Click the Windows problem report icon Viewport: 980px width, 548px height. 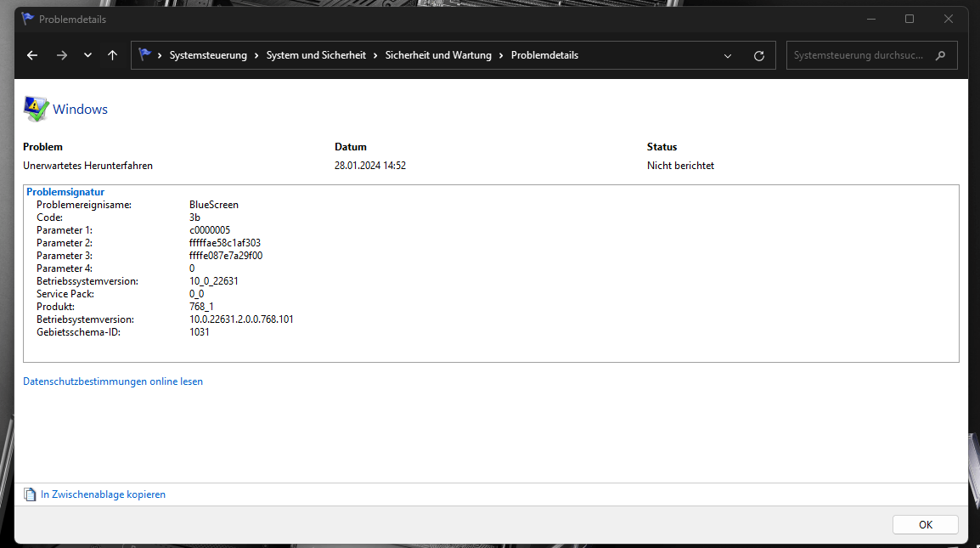pyautogui.click(x=37, y=109)
